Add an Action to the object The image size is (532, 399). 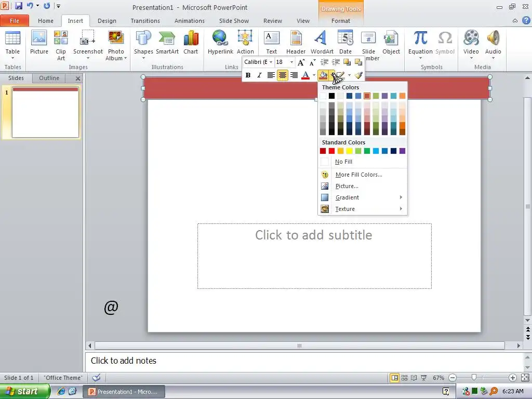[245, 43]
